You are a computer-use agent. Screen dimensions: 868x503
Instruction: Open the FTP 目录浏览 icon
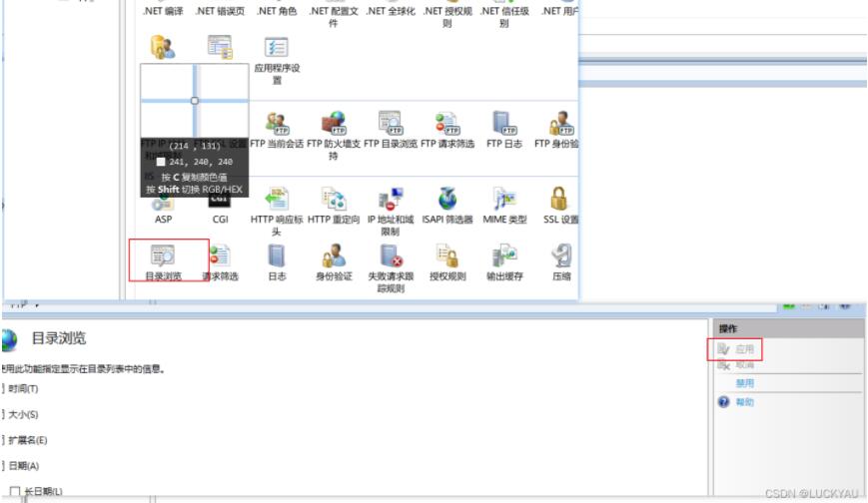pyautogui.click(x=391, y=123)
